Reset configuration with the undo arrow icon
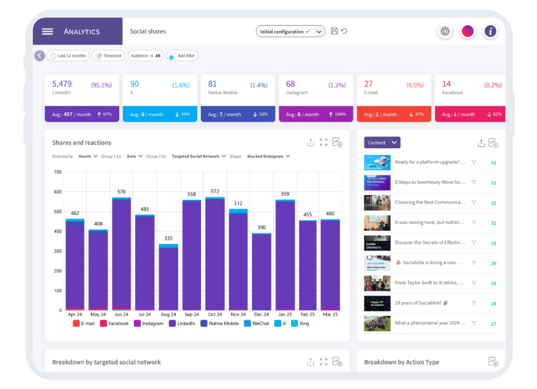The height and width of the screenshot is (389, 537). tap(344, 31)
